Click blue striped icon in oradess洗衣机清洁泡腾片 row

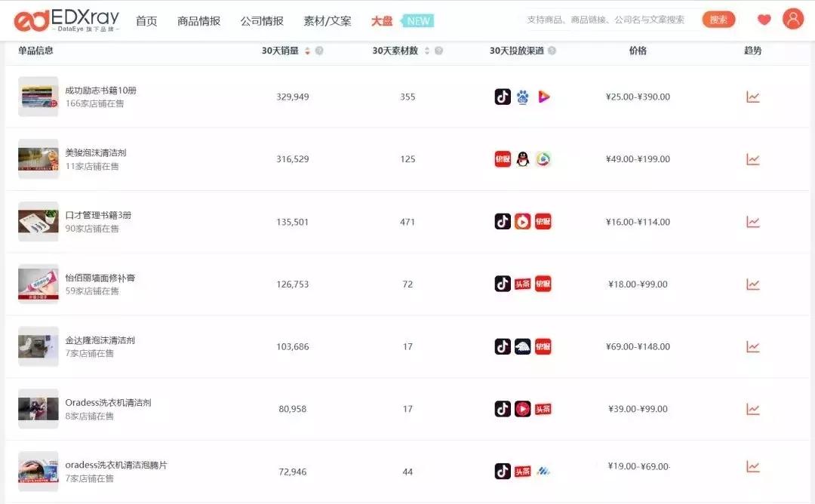pyautogui.click(x=543, y=472)
